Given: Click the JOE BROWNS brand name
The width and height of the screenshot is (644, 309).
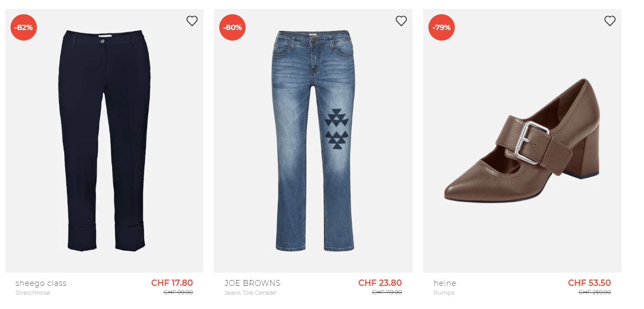Looking at the screenshot, I should tap(252, 283).
